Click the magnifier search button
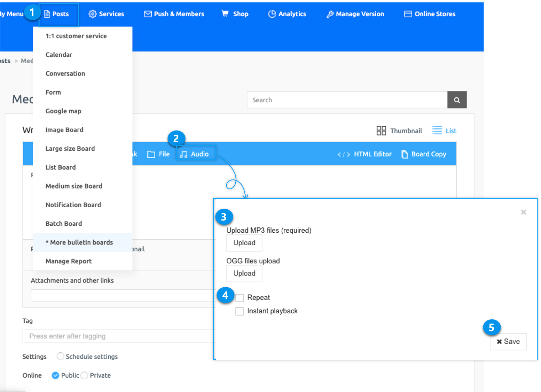The image size is (541, 392). [457, 100]
